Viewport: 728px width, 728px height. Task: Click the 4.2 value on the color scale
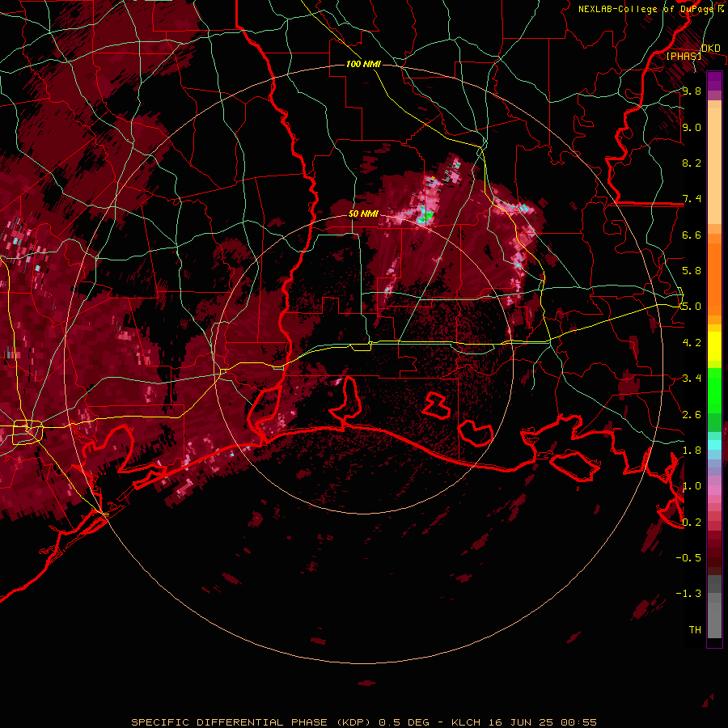[x=692, y=343]
